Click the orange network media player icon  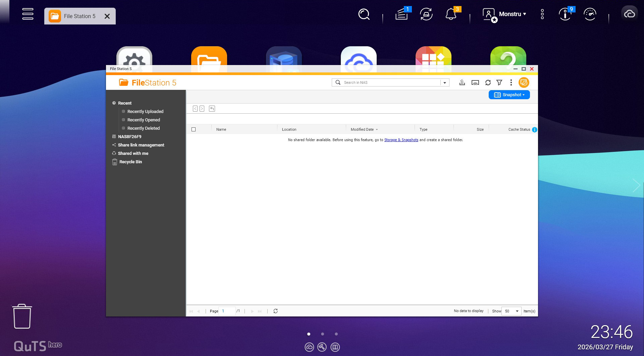coord(524,82)
